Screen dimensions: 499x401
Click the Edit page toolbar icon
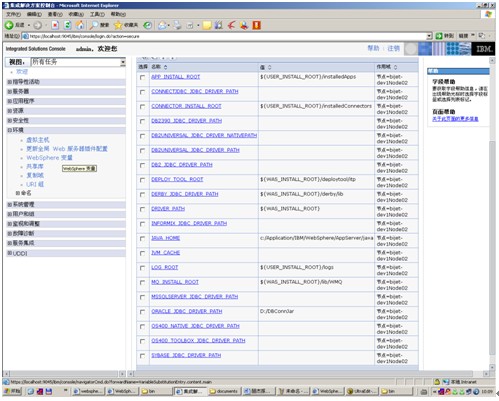click(190, 25)
